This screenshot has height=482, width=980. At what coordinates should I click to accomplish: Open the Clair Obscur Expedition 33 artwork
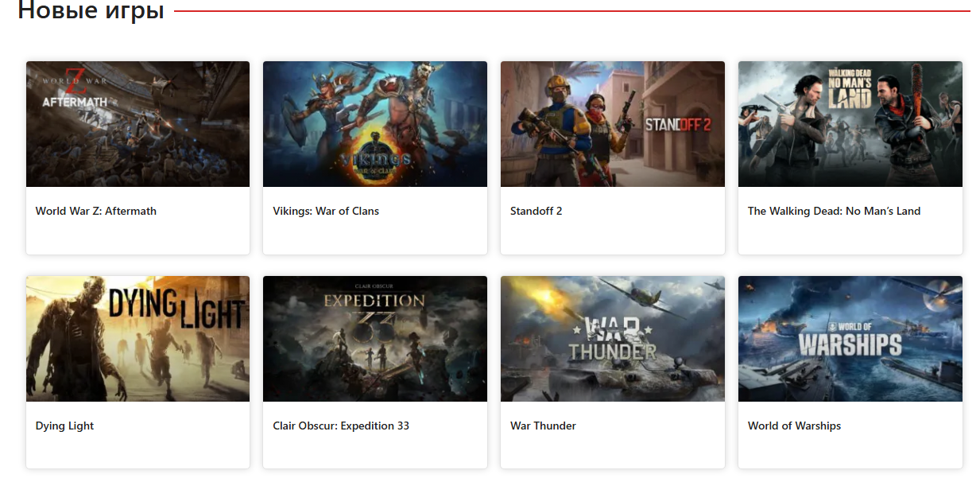[375, 339]
